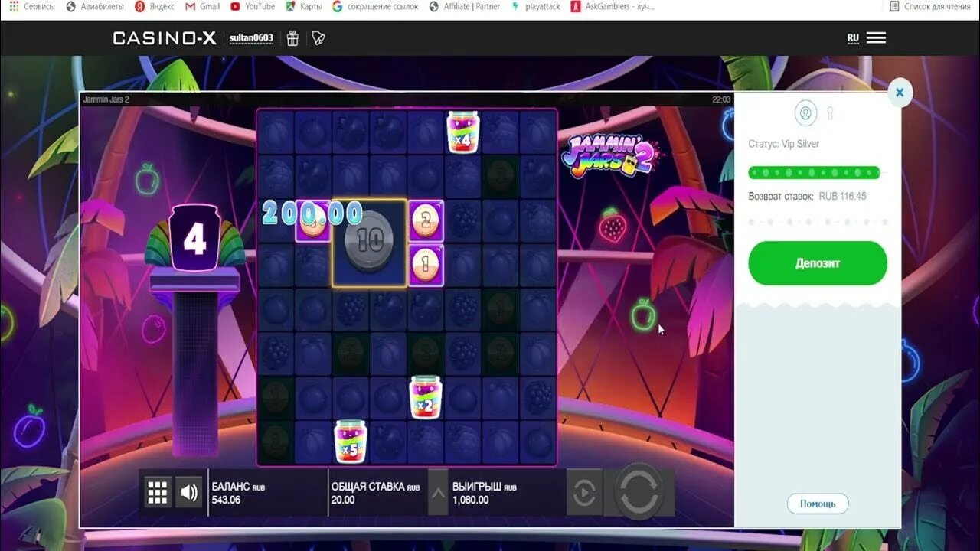Click the autoplay button
The image size is (980, 551).
[x=585, y=493]
